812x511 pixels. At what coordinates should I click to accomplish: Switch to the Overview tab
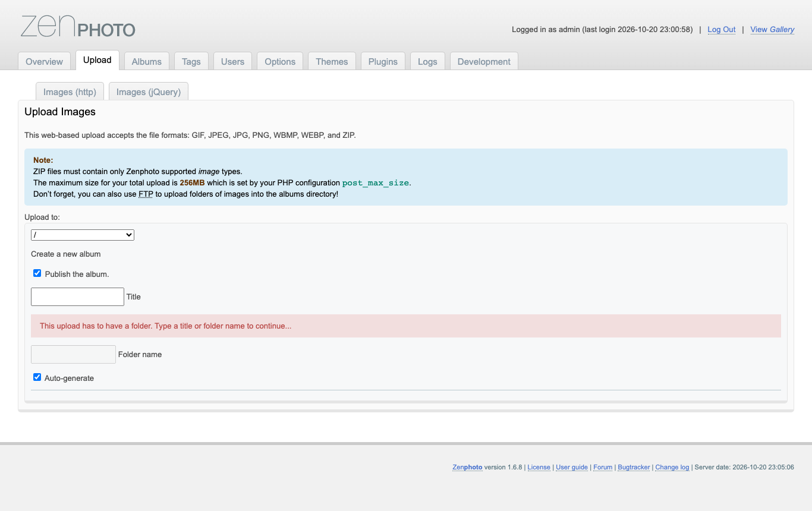[x=45, y=61]
